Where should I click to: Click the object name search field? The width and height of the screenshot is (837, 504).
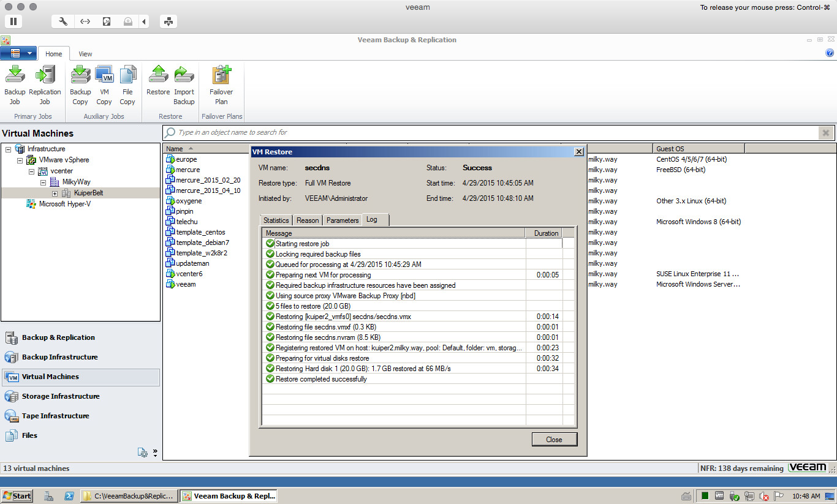490,132
